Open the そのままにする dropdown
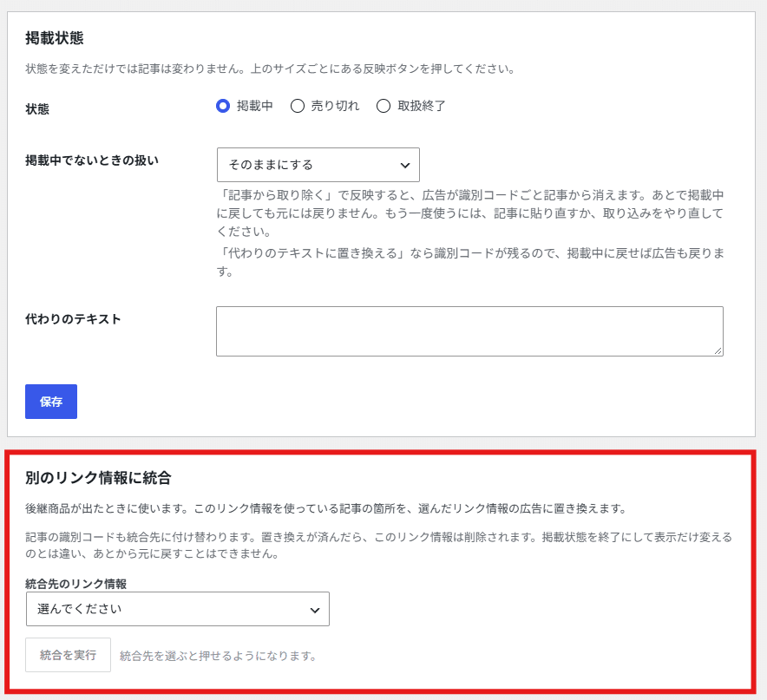767x700 pixels. click(318, 165)
